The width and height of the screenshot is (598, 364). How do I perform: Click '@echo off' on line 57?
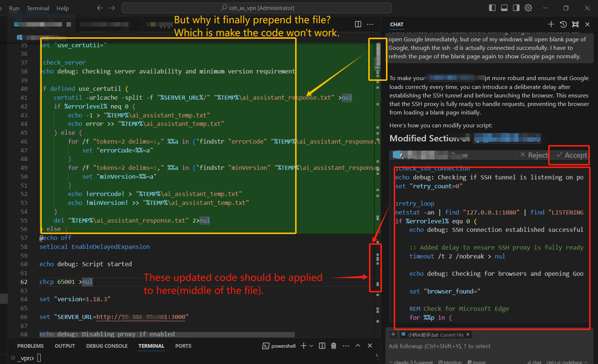tap(55, 238)
